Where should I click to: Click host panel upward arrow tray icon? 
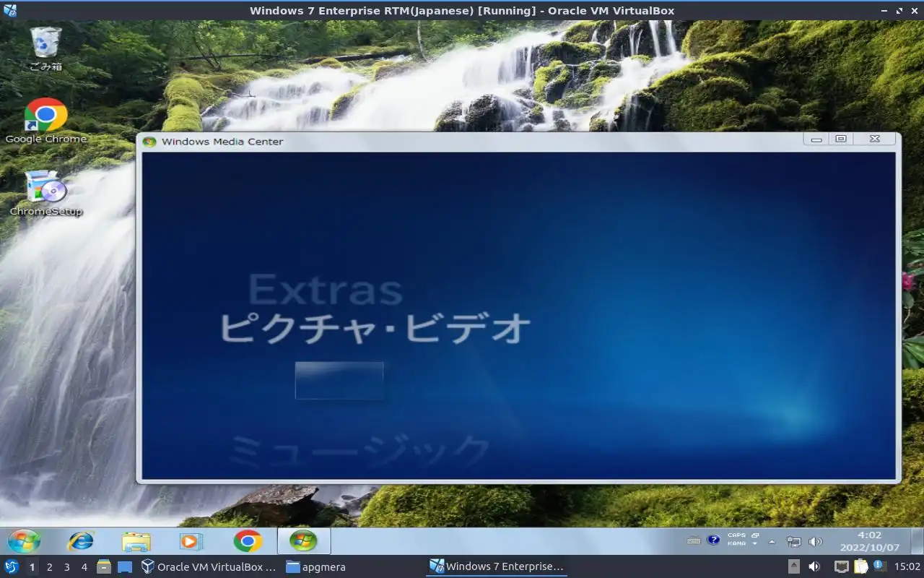point(794,567)
